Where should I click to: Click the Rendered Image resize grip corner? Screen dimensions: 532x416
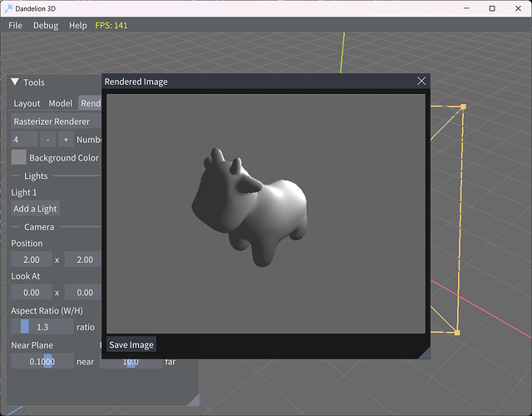pos(425,354)
